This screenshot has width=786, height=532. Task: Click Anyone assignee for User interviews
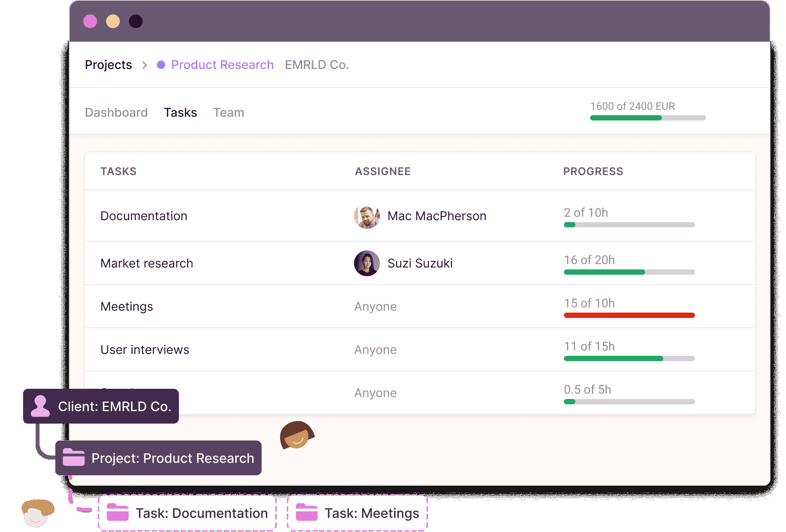click(x=375, y=350)
